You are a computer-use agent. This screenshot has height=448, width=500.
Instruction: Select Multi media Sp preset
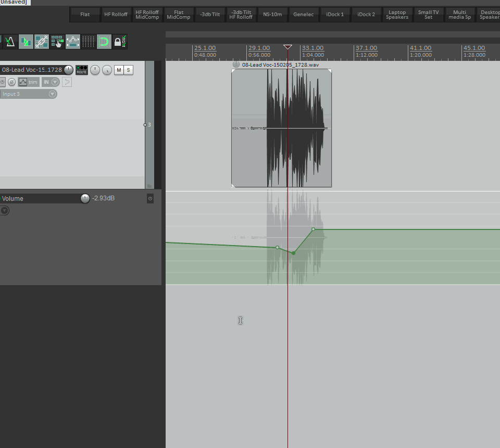pos(459,15)
